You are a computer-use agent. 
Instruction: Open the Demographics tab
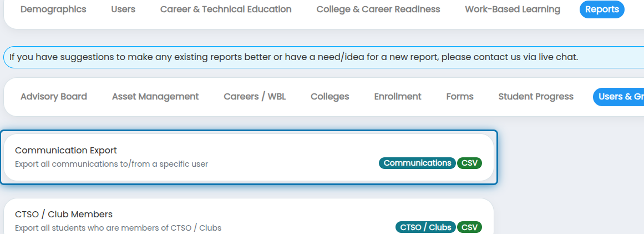(53, 9)
